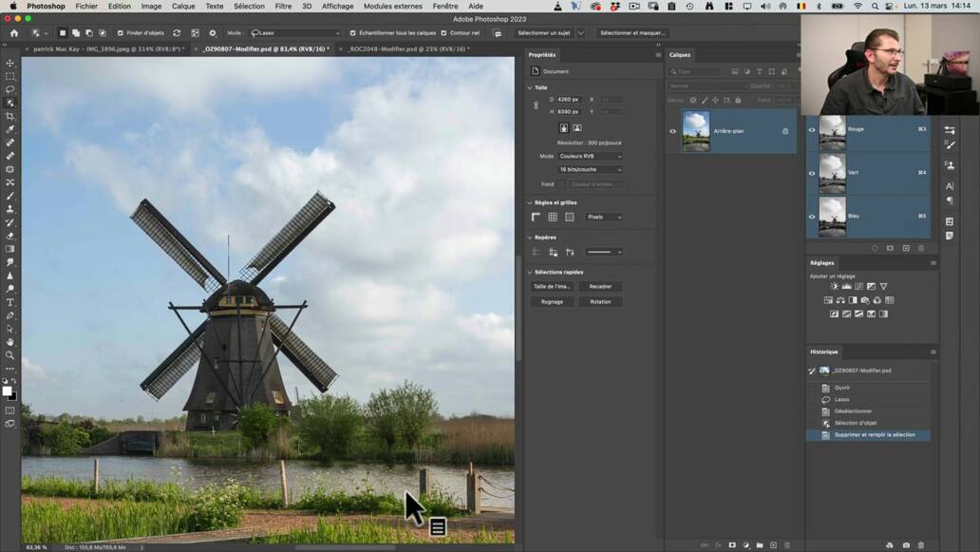Collapse the Toile section in Propriétés

click(x=529, y=86)
